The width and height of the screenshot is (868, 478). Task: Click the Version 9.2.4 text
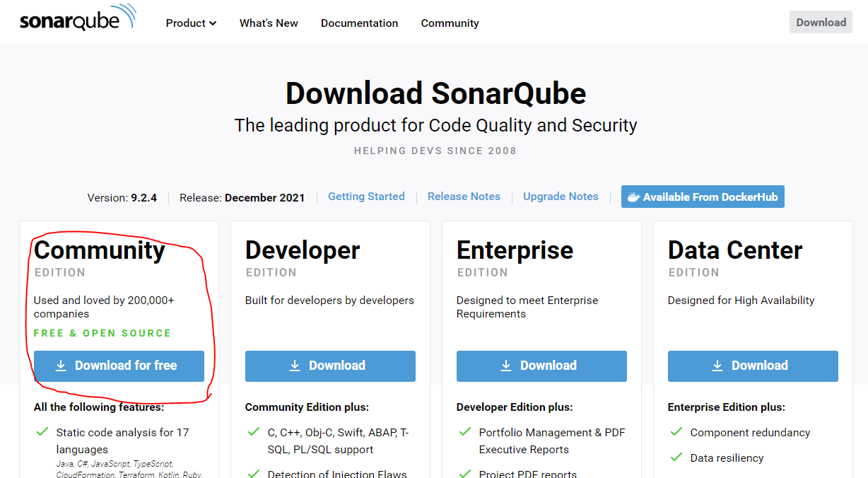click(x=122, y=198)
